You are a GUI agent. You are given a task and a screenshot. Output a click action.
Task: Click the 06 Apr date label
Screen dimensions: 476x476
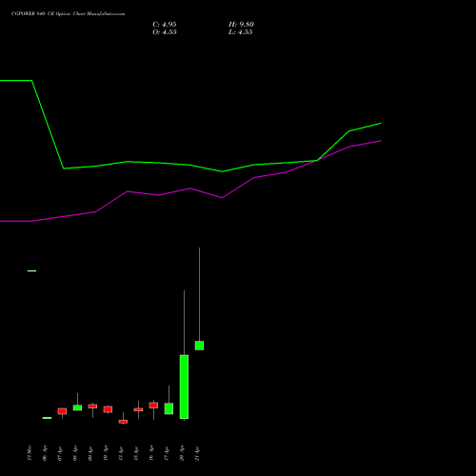pyautogui.click(x=45, y=453)
